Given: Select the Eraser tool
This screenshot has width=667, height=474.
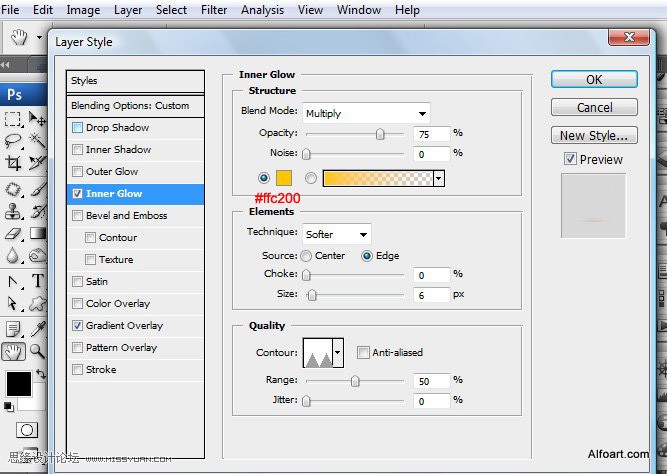Looking at the screenshot, I should click(x=13, y=233).
